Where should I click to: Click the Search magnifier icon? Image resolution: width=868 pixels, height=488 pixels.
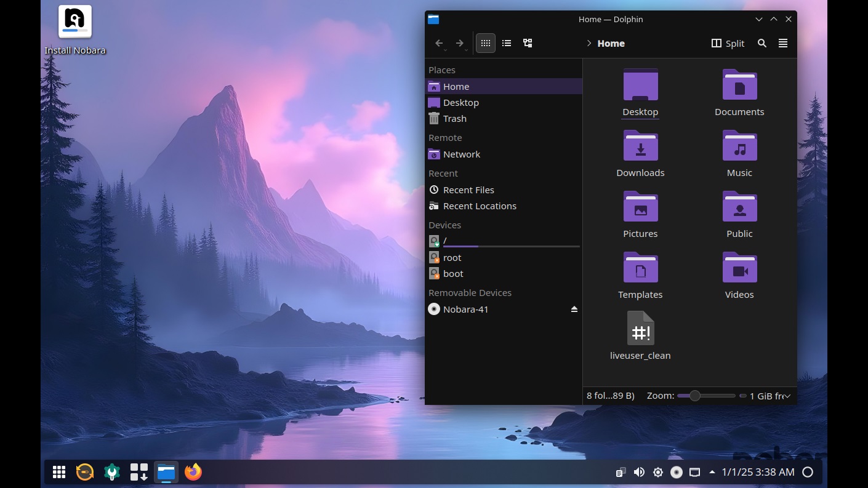pyautogui.click(x=762, y=43)
